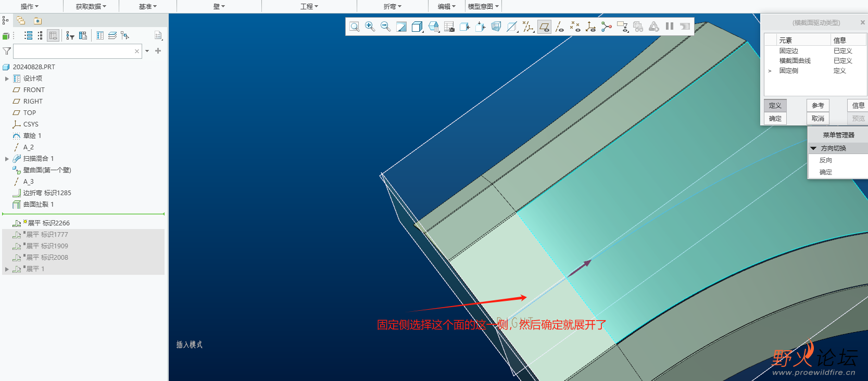
Task: Click the tree selection pointer icon
Action: (x=125, y=35)
